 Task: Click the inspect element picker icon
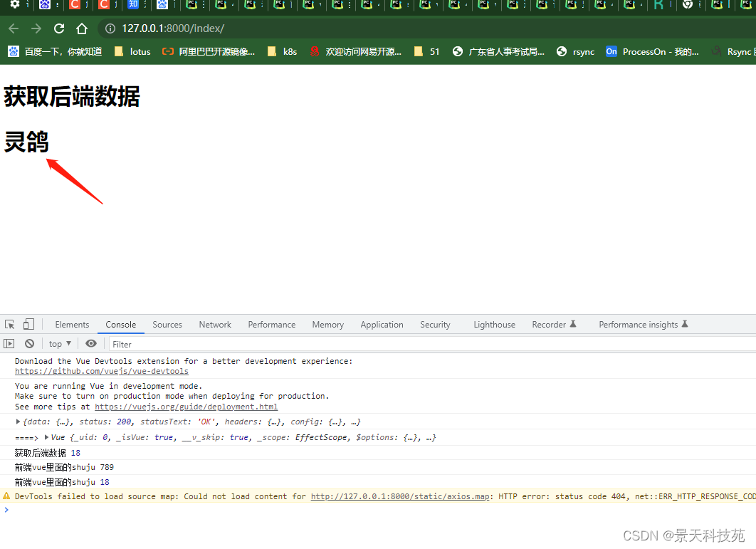click(x=10, y=325)
